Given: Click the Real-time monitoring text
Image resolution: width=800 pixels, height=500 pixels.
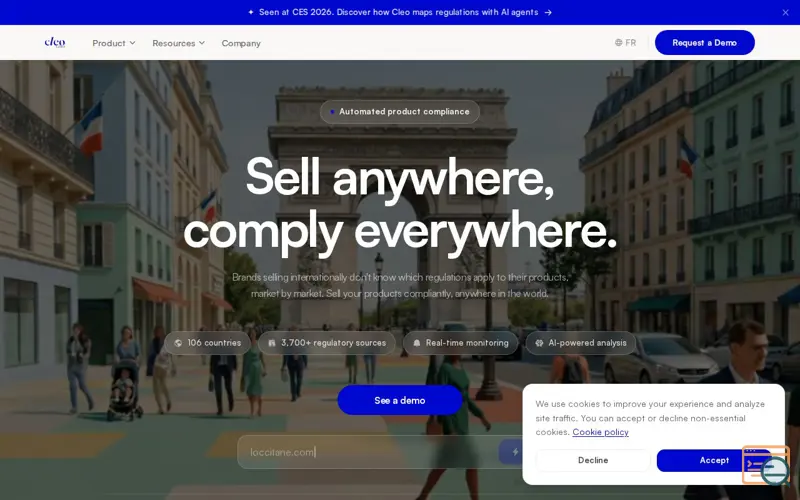Looking at the screenshot, I should point(467,343).
